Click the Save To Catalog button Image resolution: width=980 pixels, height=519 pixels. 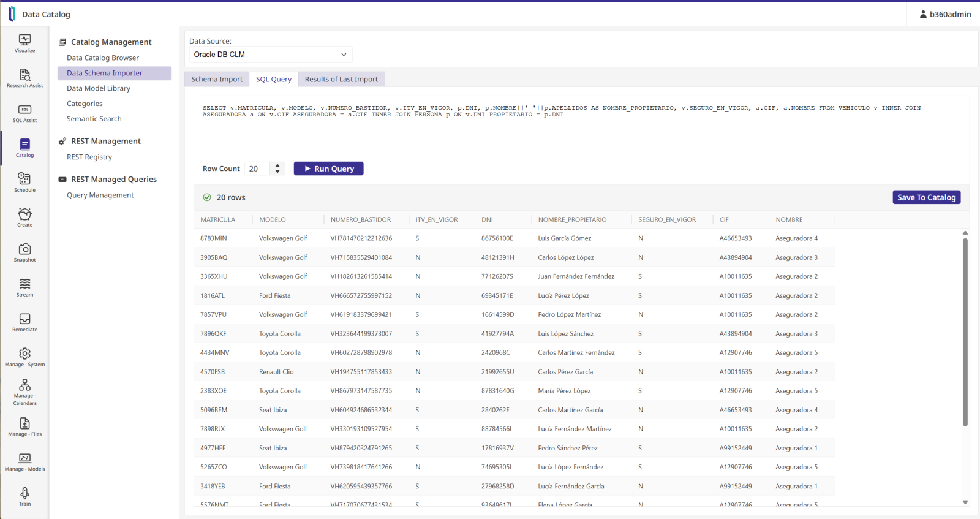click(x=926, y=197)
